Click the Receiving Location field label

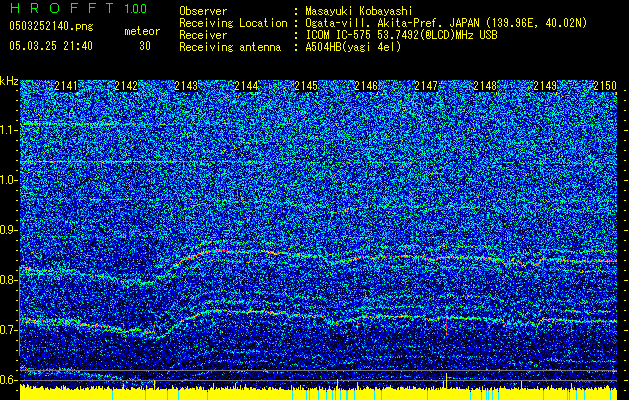coord(233,23)
